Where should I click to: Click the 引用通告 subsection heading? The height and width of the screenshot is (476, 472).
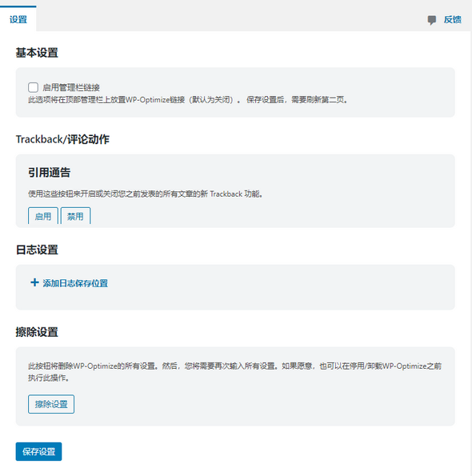[x=49, y=173]
